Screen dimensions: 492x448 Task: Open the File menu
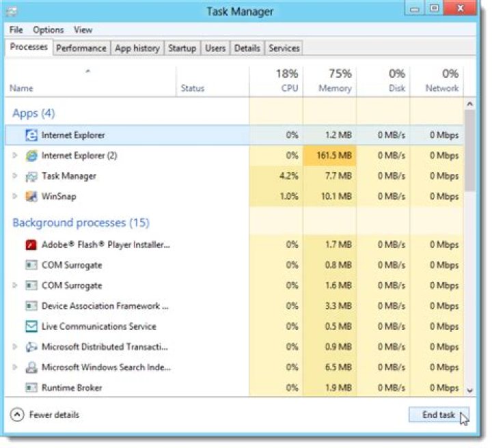pyautogui.click(x=16, y=30)
